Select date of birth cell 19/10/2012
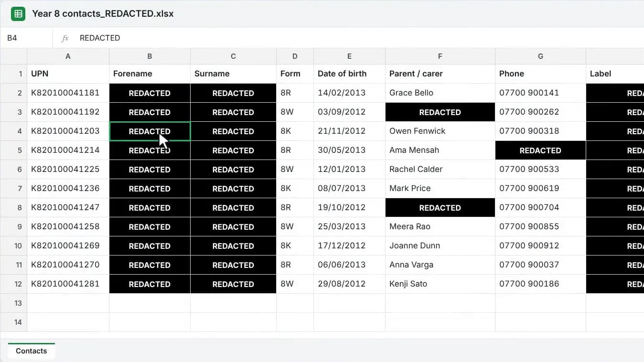This screenshot has height=362, width=644. click(x=349, y=208)
